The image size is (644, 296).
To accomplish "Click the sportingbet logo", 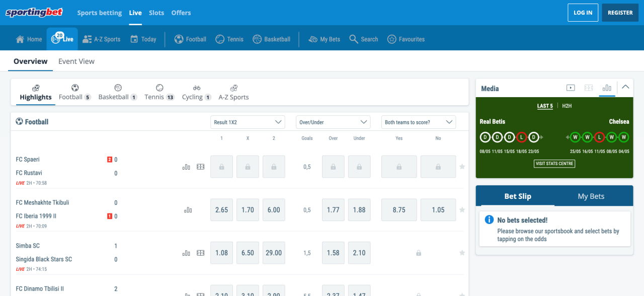I will [34, 13].
